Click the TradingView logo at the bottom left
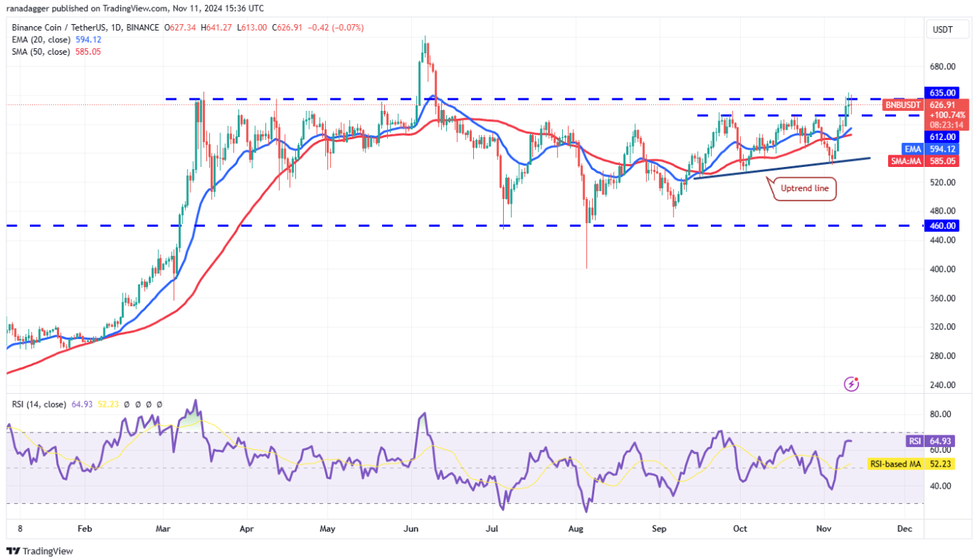The image size is (977, 560). 40,551
